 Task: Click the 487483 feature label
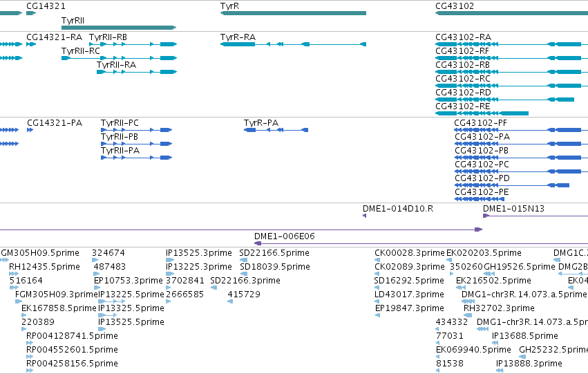point(109,267)
